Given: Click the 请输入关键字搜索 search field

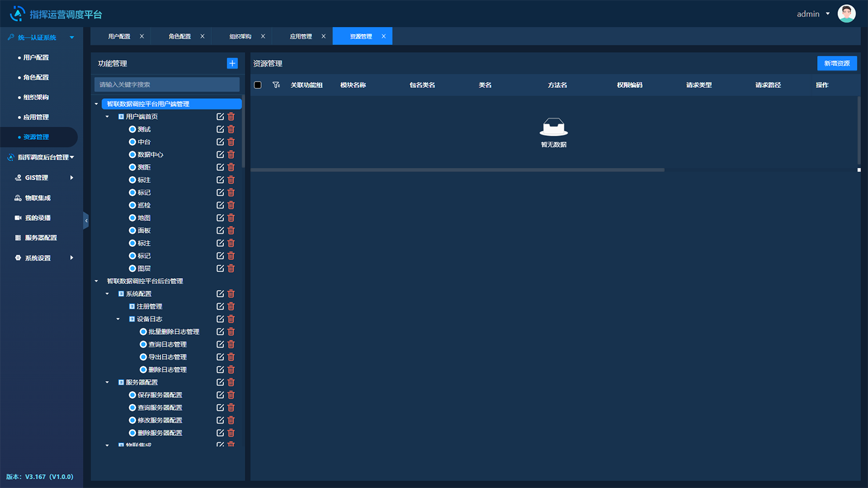Looking at the screenshot, I should click(x=167, y=84).
